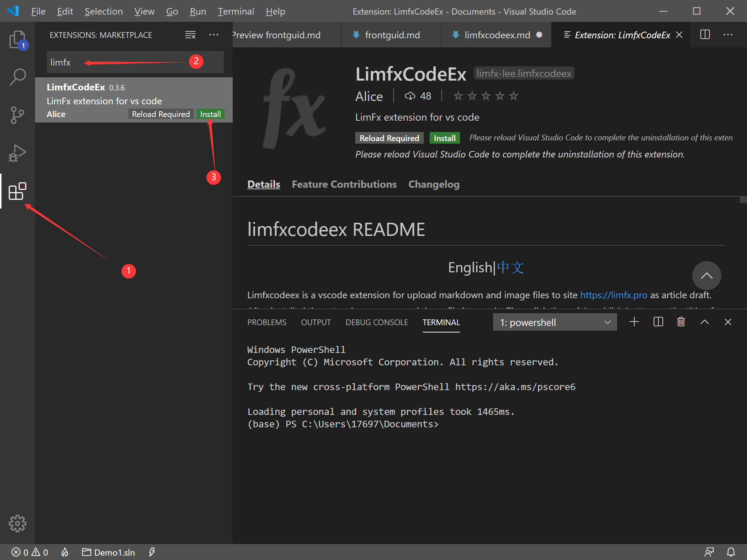Toggle split editor right

(x=705, y=35)
